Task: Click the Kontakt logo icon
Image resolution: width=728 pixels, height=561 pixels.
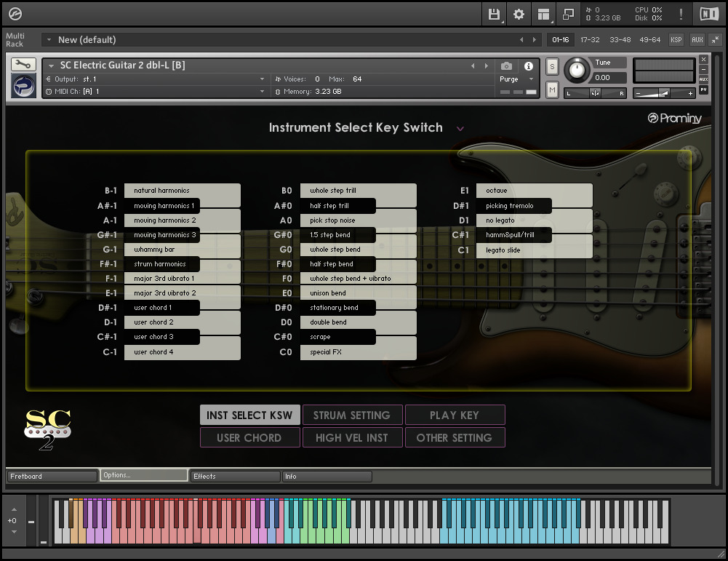Action: [15, 15]
